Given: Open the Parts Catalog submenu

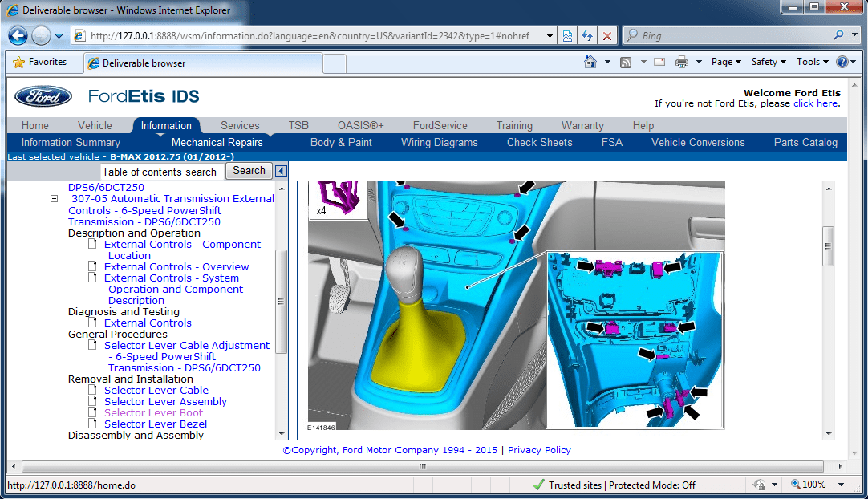Looking at the screenshot, I should point(805,142).
